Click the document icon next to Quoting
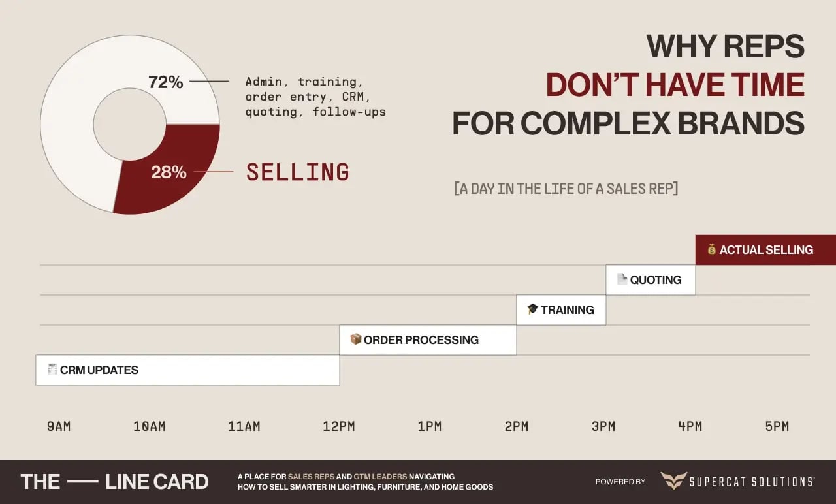Viewport: 836px width, 504px height. 622,279
